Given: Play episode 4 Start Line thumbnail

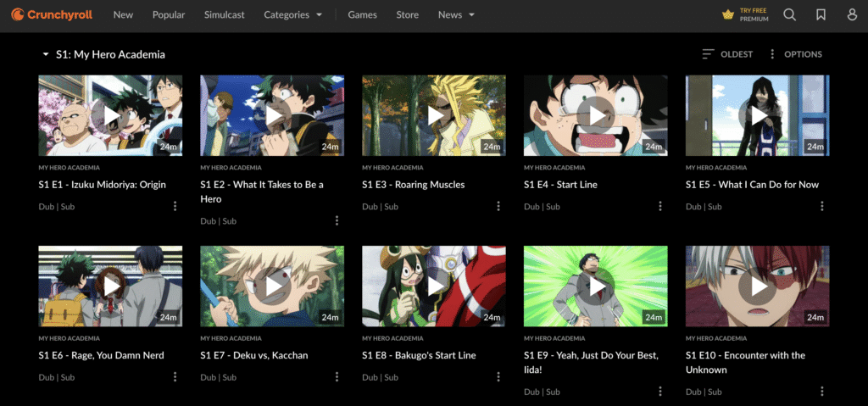Looking at the screenshot, I should point(596,115).
